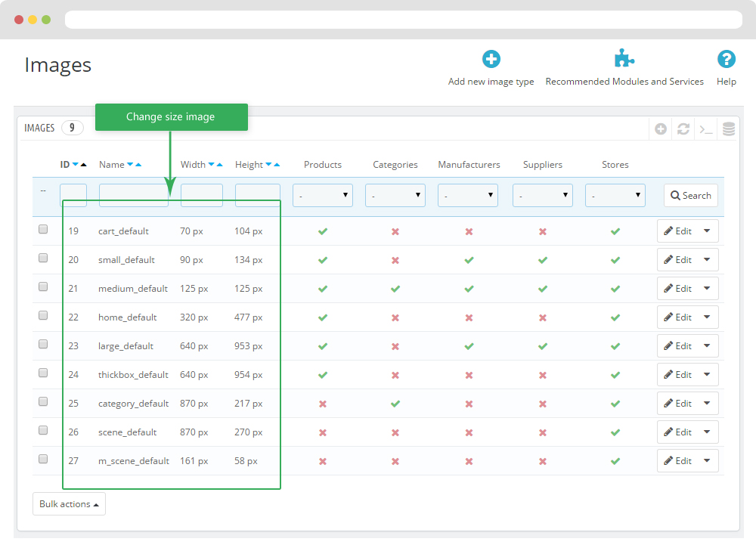
Task: Expand the Stores filter dropdown
Action: pos(615,196)
